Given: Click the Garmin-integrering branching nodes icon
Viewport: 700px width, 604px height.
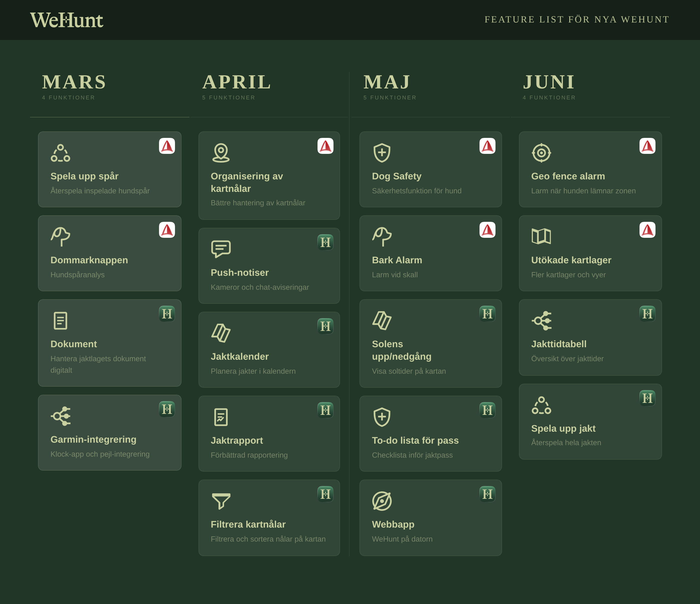Looking at the screenshot, I should pyautogui.click(x=61, y=416).
